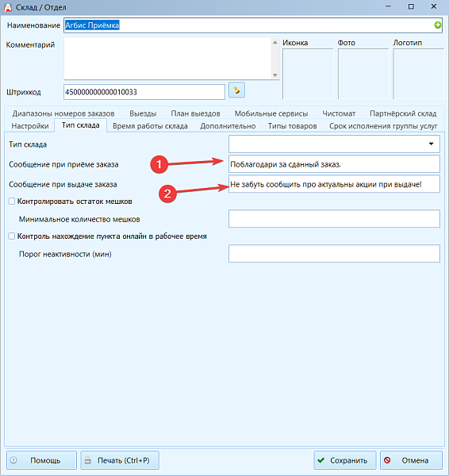Minimize the Склад / Отдел window
Image resolution: width=449 pixels, height=476 pixels.
coord(388,6)
